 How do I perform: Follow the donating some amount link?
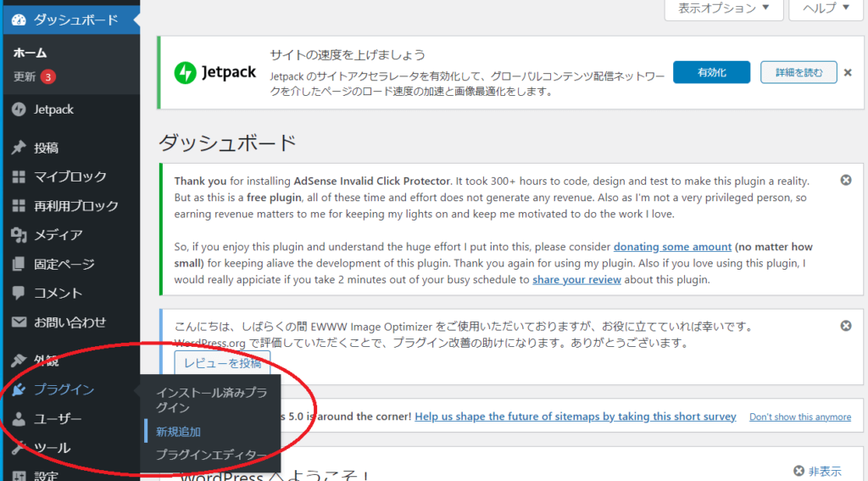(x=672, y=247)
